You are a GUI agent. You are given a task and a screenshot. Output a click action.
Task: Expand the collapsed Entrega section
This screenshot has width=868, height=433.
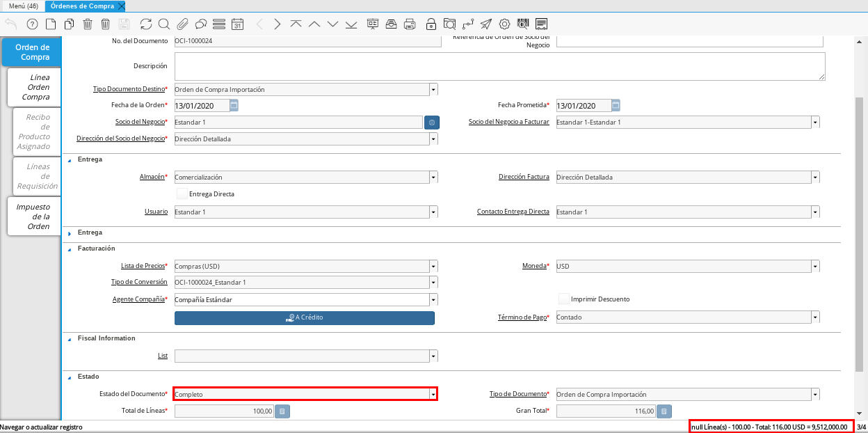tap(70, 233)
